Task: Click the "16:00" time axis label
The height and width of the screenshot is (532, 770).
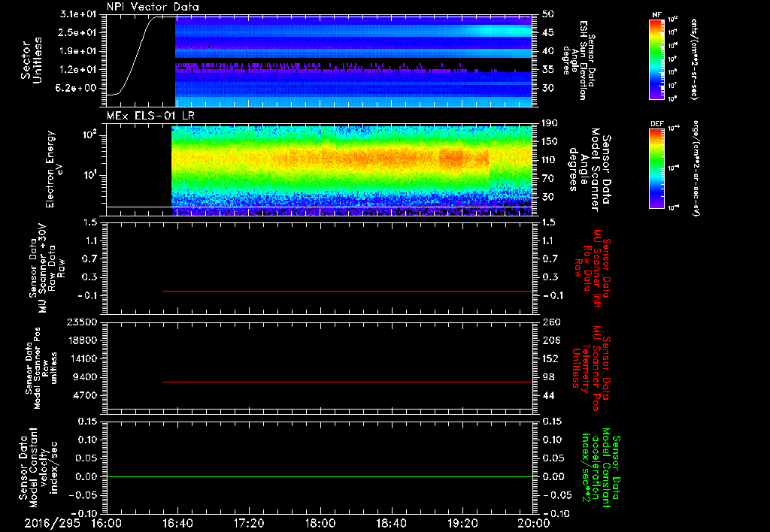Action: click(107, 523)
